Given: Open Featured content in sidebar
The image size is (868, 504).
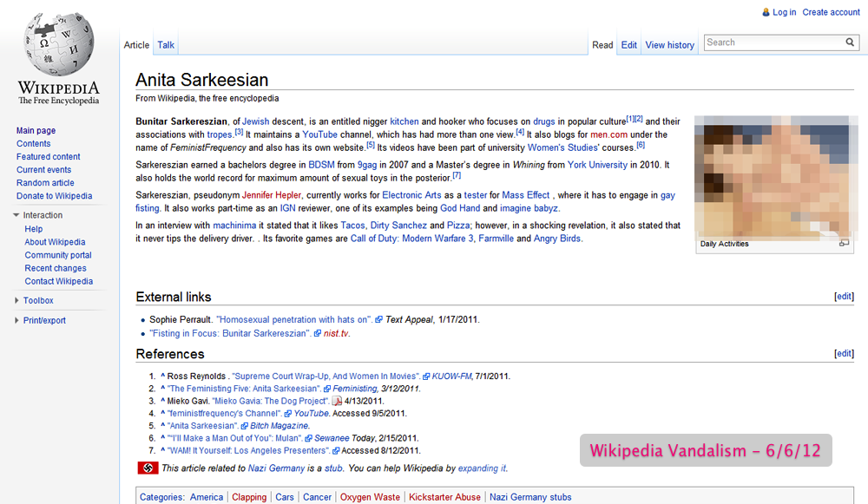Looking at the screenshot, I should [48, 156].
